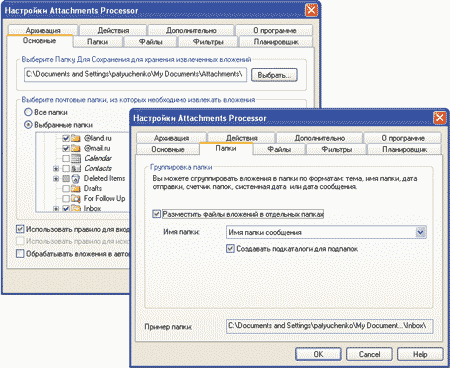
Task: Click the 'Выбрать...' browse button
Action: pyautogui.click(x=274, y=75)
